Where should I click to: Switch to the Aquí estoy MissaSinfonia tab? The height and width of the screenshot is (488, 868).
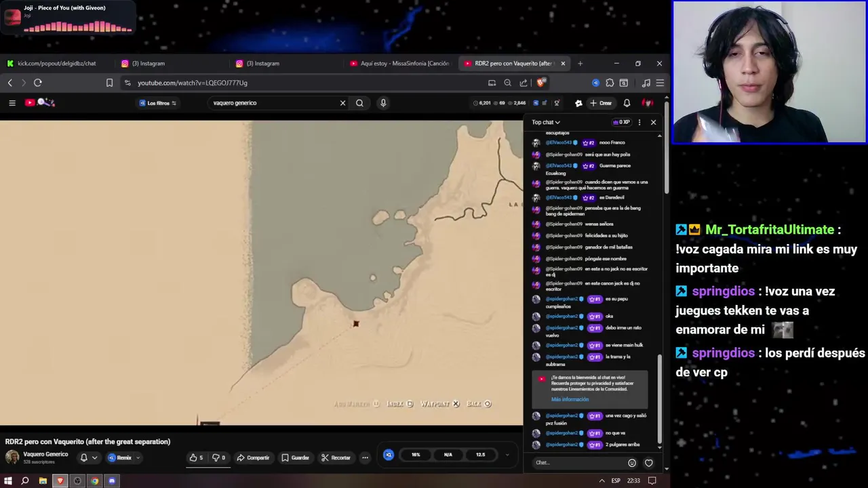pyautogui.click(x=399, y=63)
